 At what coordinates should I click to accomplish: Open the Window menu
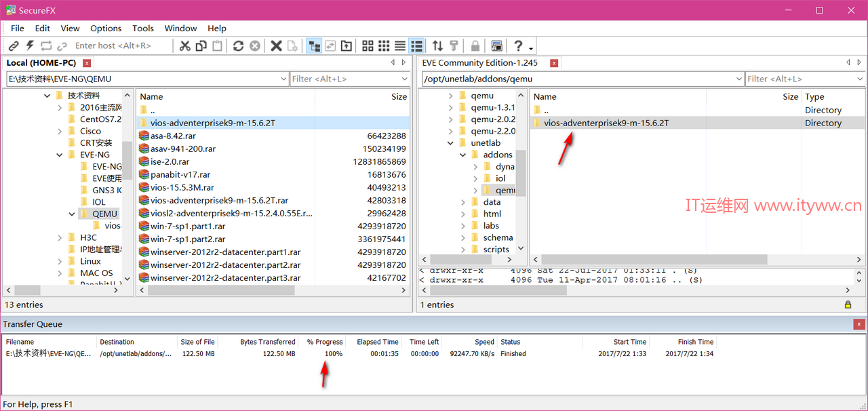tap(180, 28)
